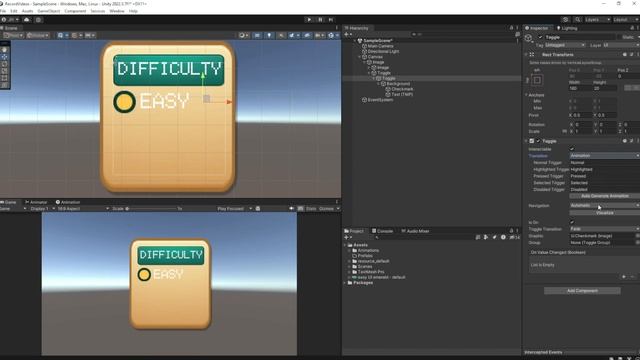Screen dimensions: 640x360
Task: Open the Window menu
Action: click(117, 11)
